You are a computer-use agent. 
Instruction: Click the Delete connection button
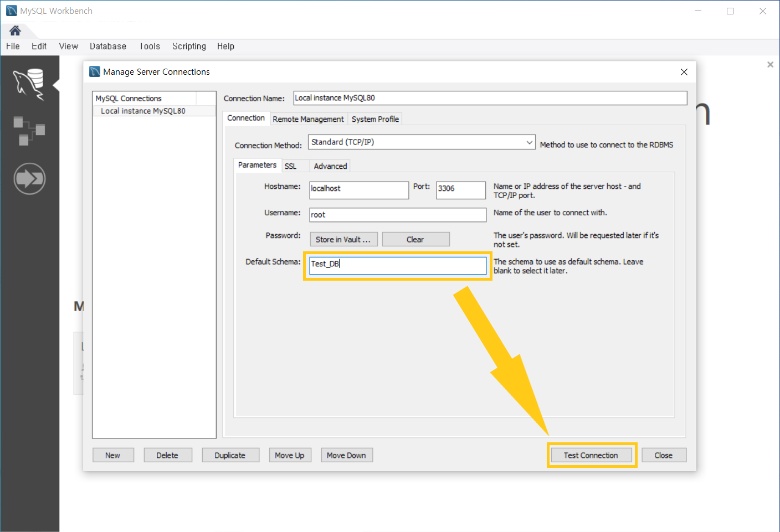[x=167, y=455]
